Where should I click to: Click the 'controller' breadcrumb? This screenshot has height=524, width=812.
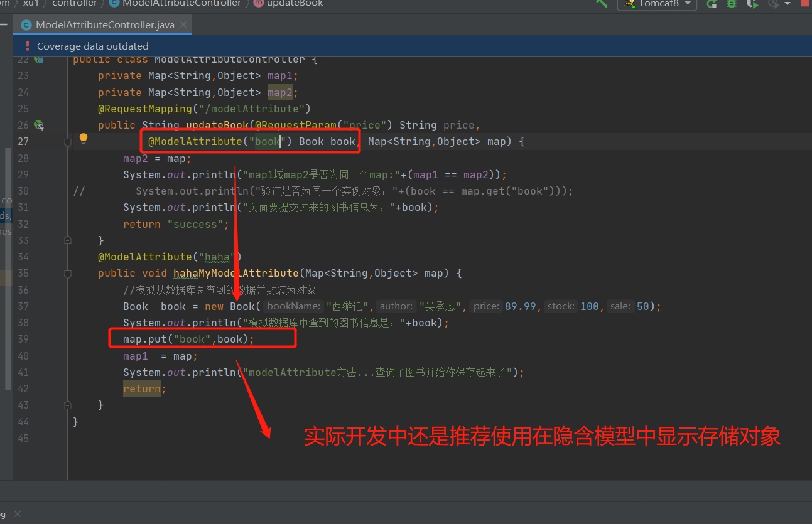point(75,3)
